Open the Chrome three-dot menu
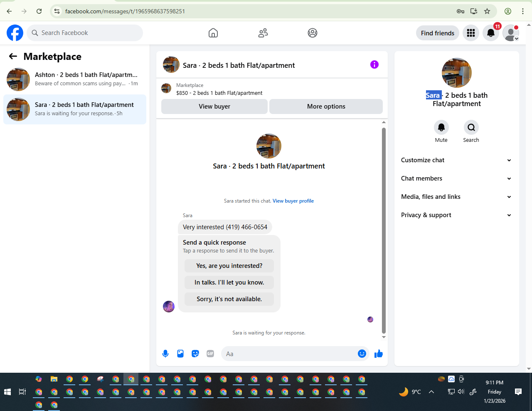 523,11
